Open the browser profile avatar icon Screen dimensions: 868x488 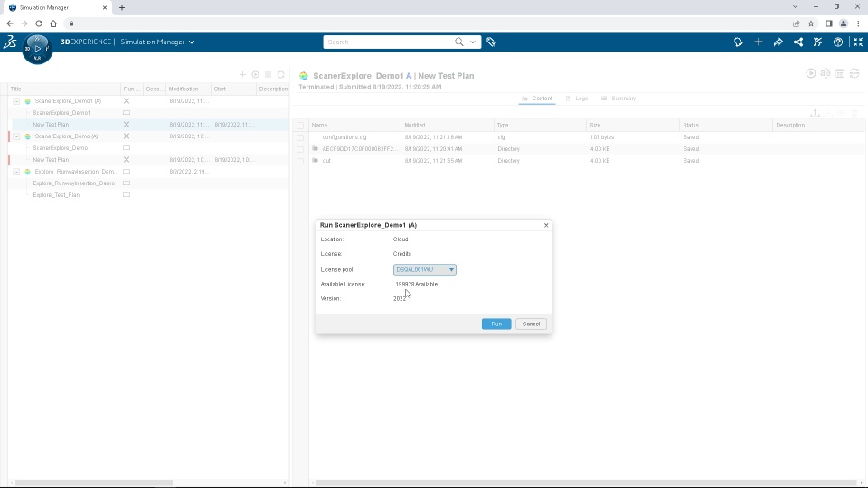(x=843, y=23)
